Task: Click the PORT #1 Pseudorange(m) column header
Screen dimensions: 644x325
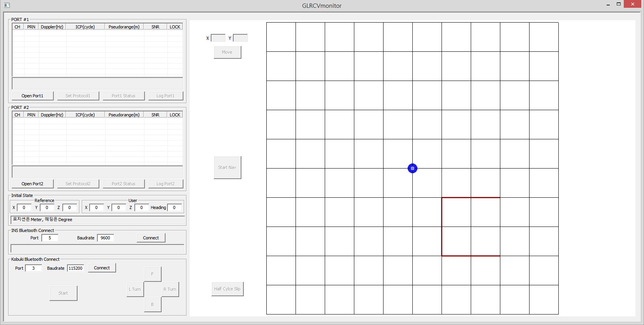Action: click(124, 27)
